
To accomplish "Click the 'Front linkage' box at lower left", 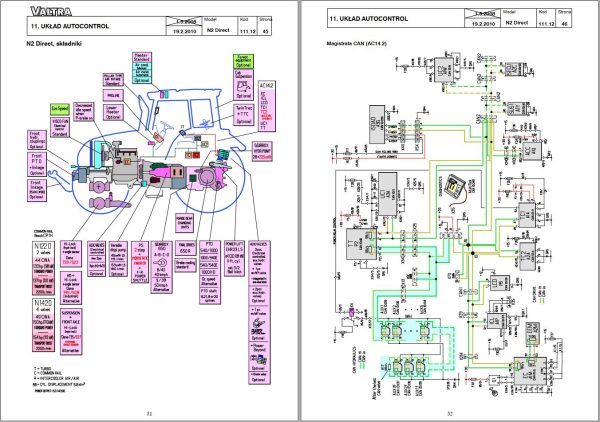I will pos(37,190).
